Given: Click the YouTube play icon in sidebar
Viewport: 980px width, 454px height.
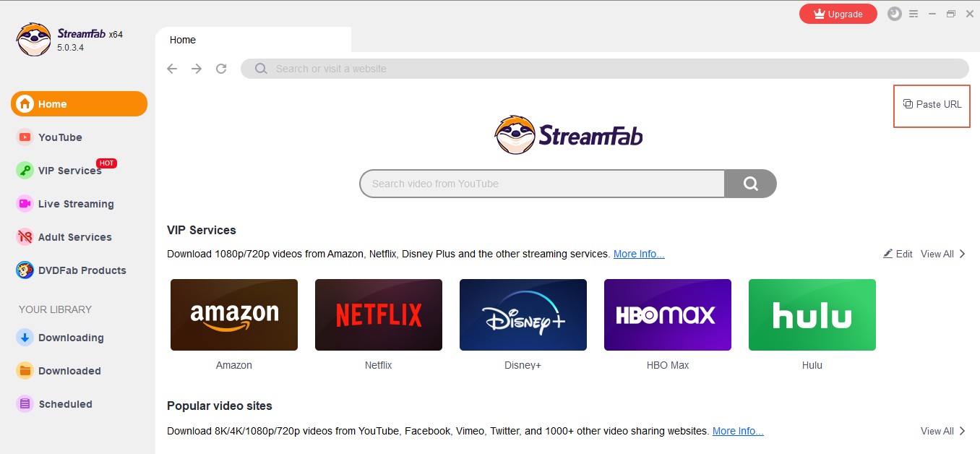Looking at the screenshot, I should coord(25,137).
